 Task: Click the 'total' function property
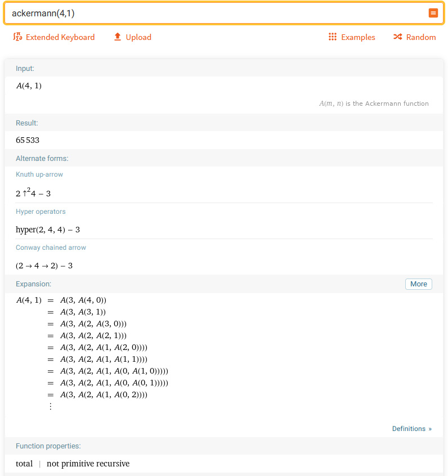coord(24,464)
